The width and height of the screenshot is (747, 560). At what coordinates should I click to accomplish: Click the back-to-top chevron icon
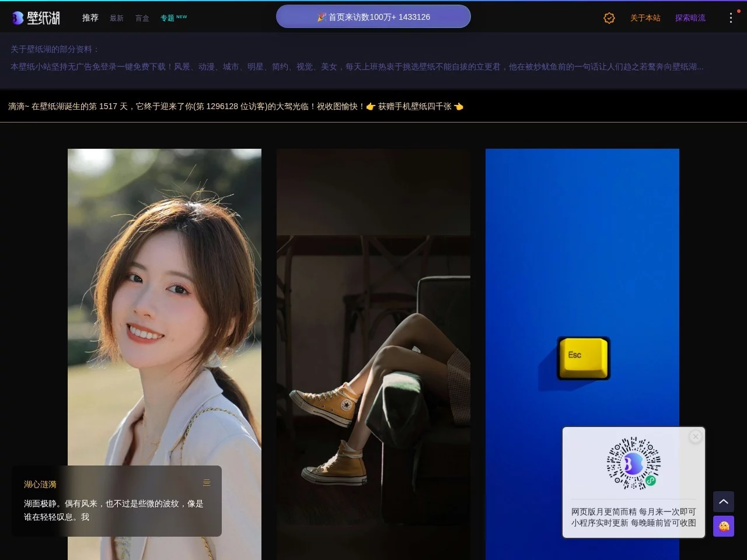[x=723, y=502]
